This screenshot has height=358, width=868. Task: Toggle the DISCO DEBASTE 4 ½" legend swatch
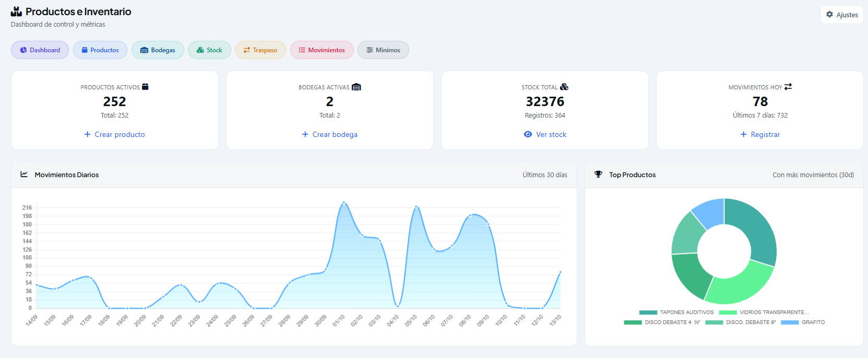633,322
